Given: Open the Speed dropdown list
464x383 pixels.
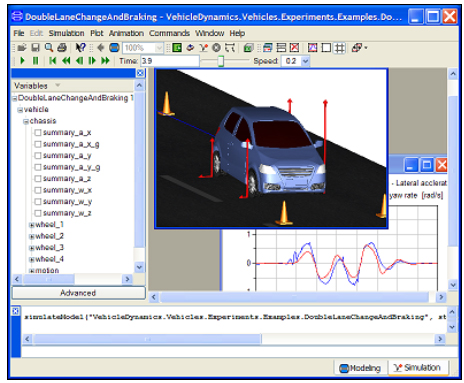Looking at the screenshot, I should 305,61.
